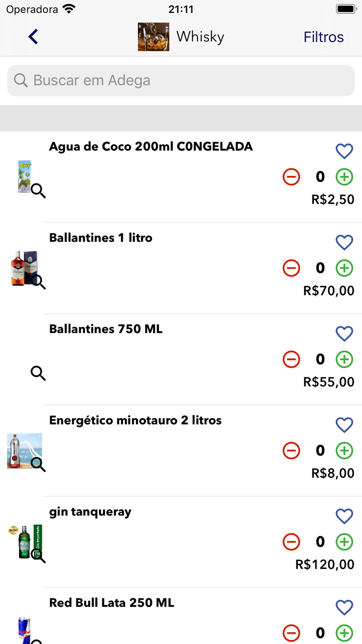Viewport: 362px width, 644px height.
Task: Open the Filtros options
Action: coord(323,37)
